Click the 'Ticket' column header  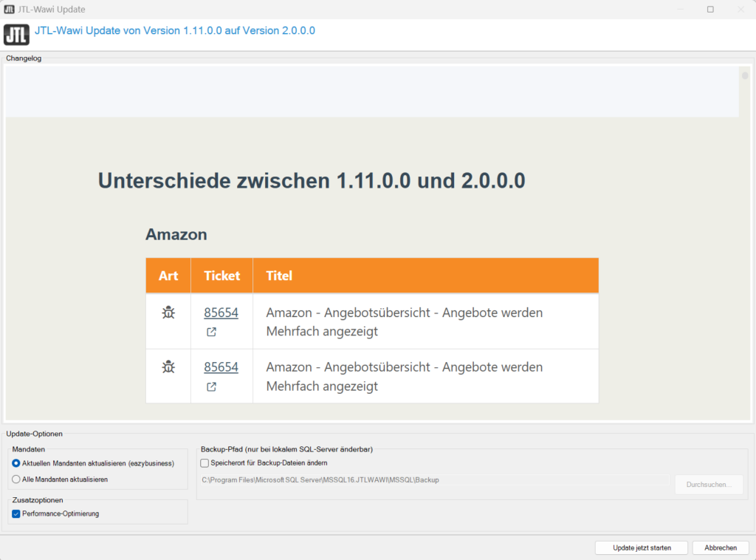pos(221,276)
